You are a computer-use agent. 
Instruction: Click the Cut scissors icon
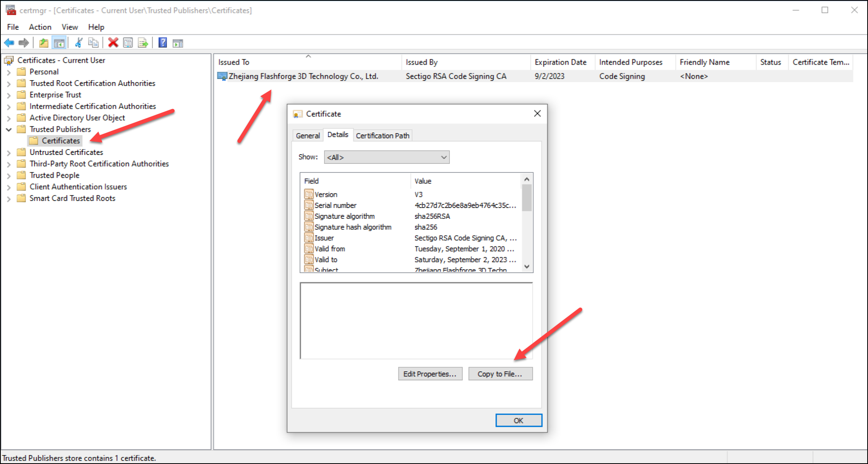[79, 43]
